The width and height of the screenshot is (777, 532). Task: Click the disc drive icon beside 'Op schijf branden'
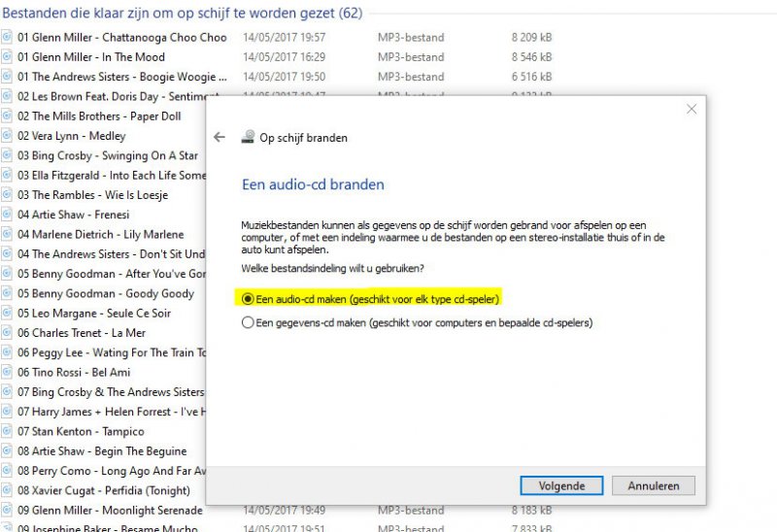[248, 137]
